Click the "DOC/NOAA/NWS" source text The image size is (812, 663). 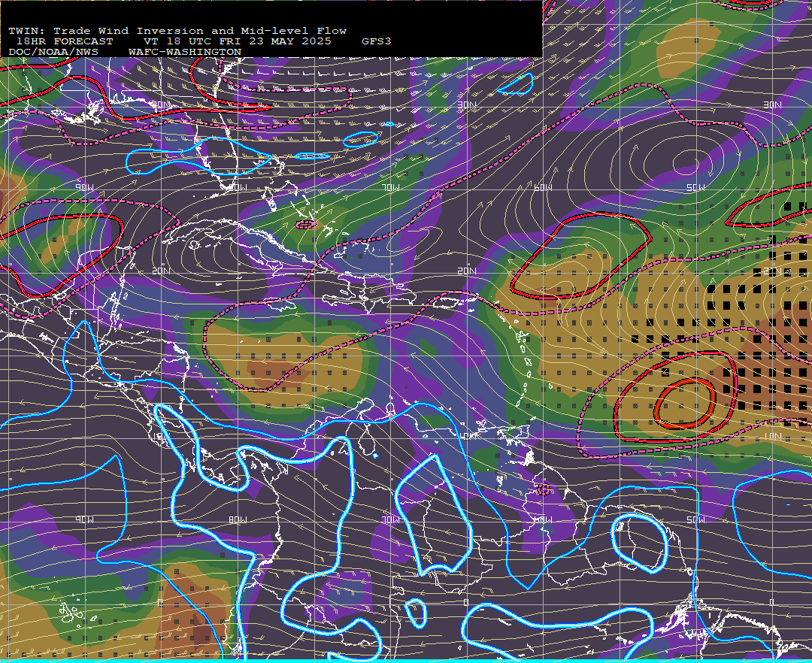53,53
